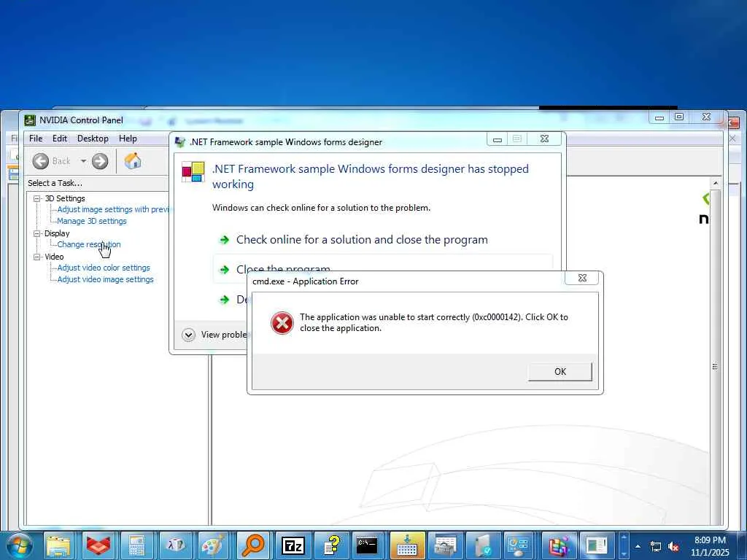The image size is (747, 560).
Task: Click the NVIDIA Control Panel title bar icon
Action: pos(30,120)
